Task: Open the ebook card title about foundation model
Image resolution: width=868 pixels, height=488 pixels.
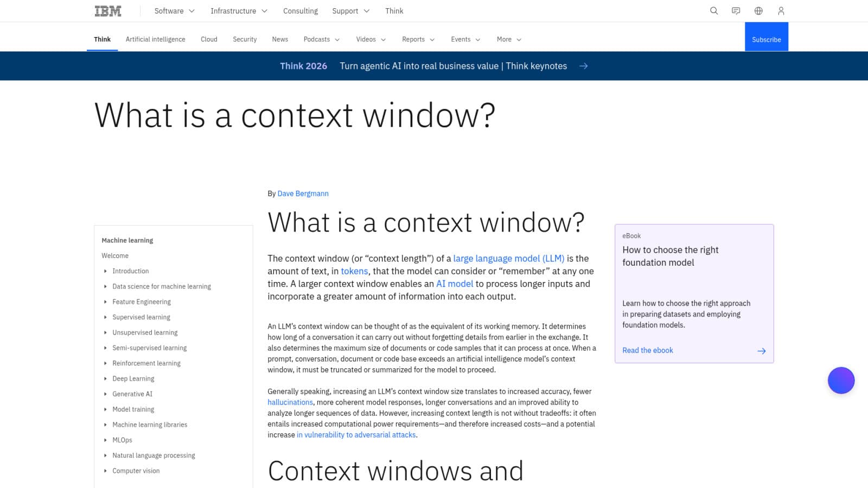Action: (671, 256)
